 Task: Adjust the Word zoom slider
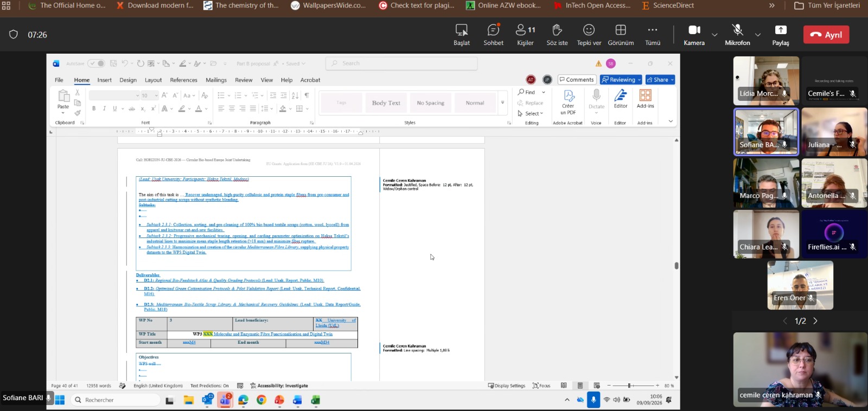click(x=629, y=386)
